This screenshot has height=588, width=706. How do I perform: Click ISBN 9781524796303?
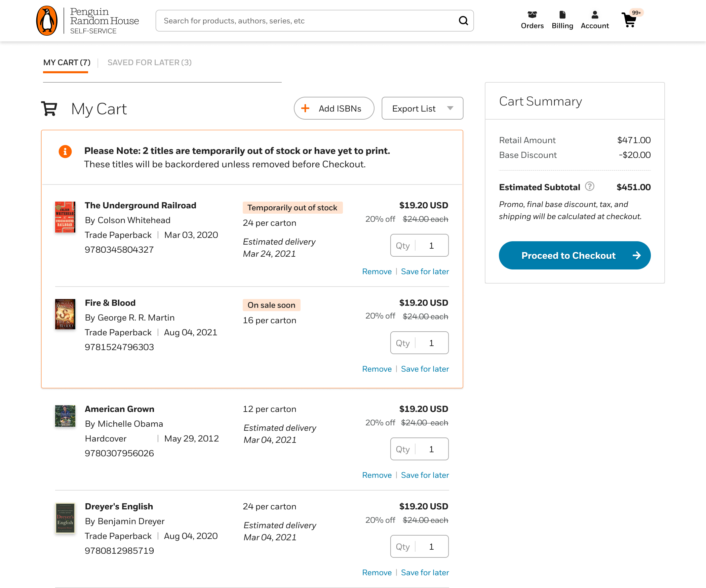point(119,347)
